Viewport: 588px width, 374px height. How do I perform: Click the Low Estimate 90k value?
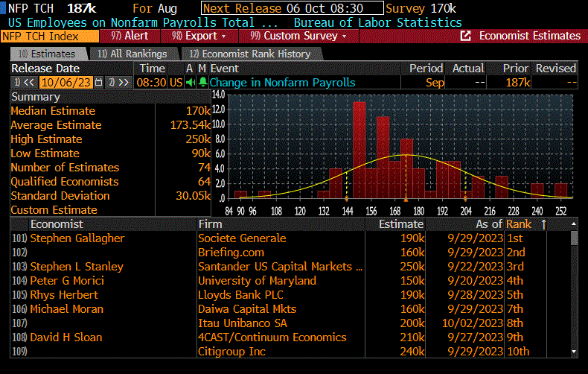(x=202, y=153)
